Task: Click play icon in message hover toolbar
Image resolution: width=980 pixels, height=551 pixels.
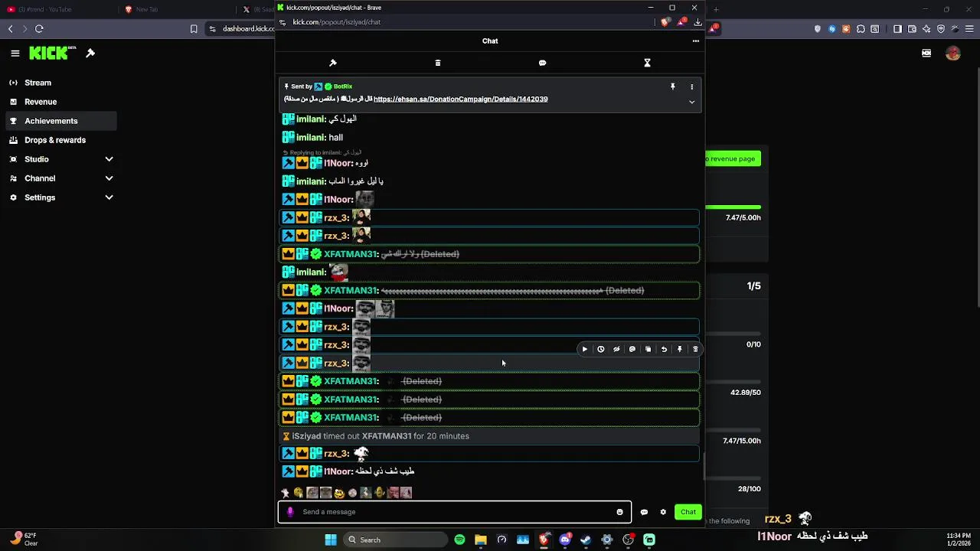Action: pos(585,349)
